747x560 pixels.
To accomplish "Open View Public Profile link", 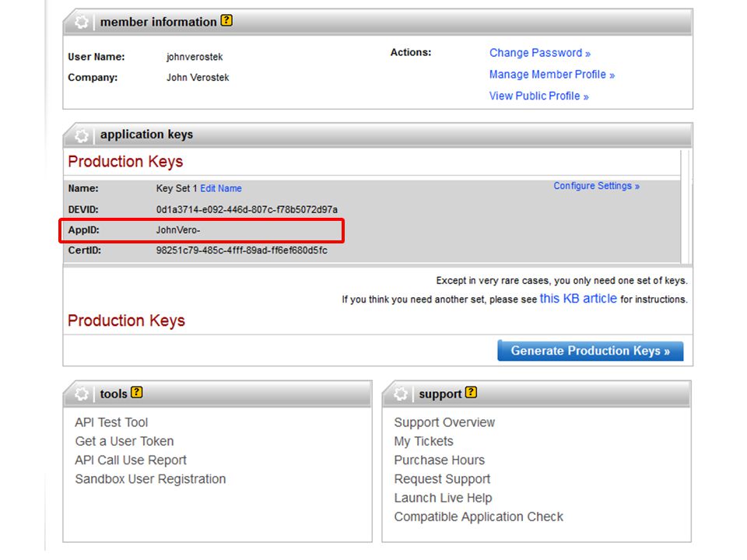I will pos(538,96).
